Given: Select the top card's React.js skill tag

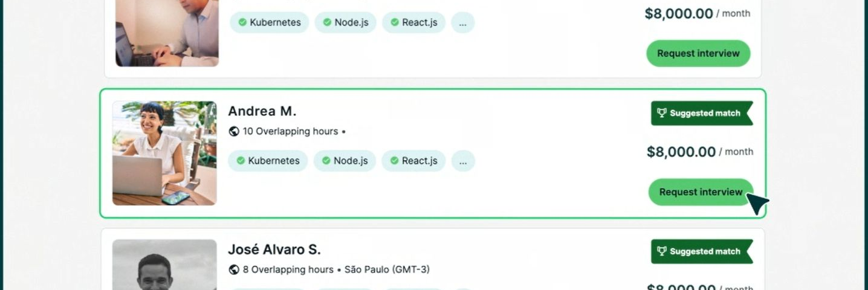Looking at the screenshot, I should (x=414, y=23).
